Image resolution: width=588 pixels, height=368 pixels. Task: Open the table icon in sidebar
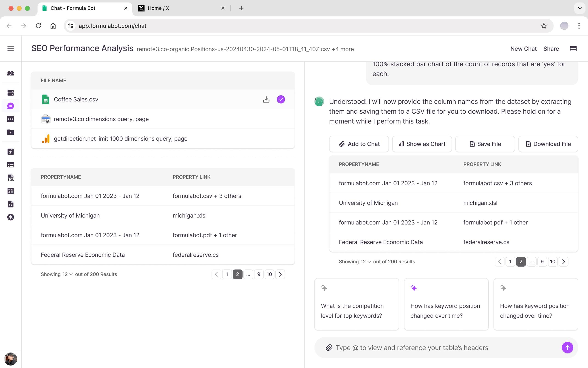pyautogui.click(x=10, y=165)
